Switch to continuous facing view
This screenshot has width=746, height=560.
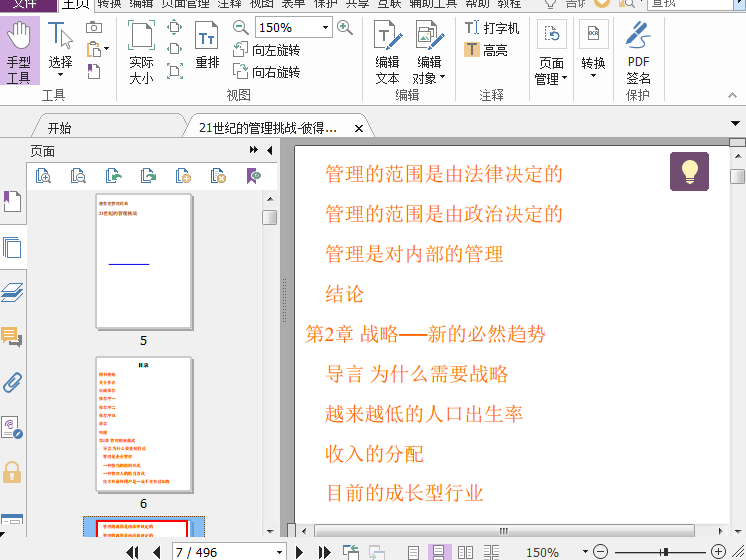491,552
